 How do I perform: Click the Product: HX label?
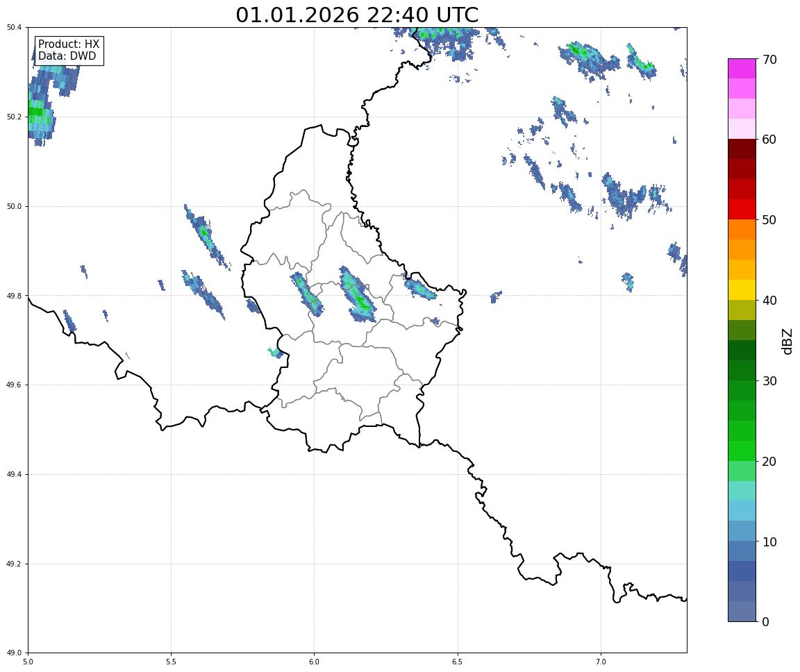(69, 44)
